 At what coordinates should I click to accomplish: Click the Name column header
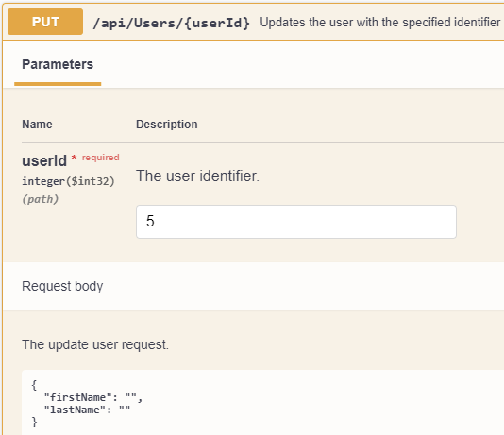(37, 125)
